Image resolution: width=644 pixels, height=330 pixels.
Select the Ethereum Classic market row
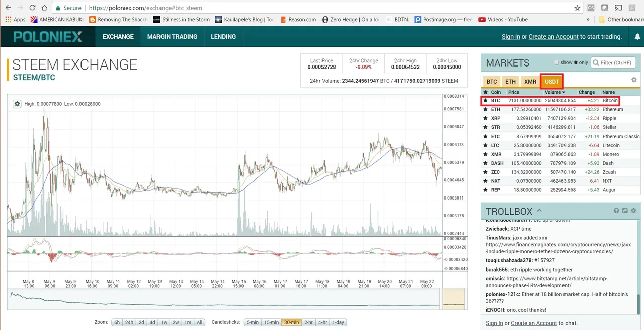561,137
